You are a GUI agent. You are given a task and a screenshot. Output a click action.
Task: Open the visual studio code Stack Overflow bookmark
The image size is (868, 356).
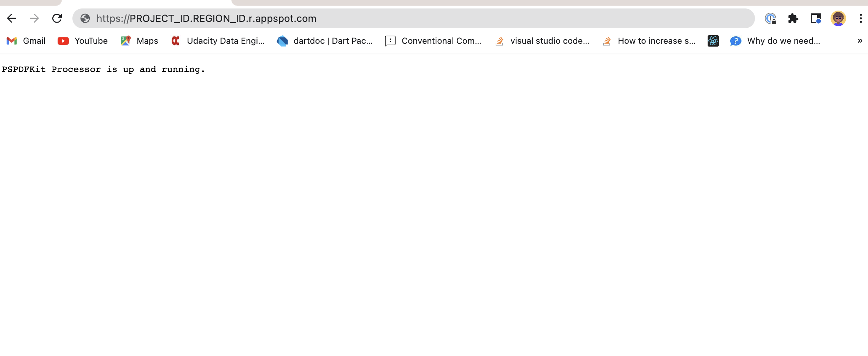(x=542, y=41)
